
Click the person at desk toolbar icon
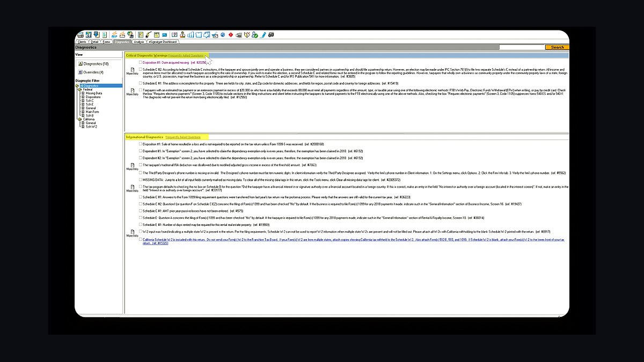tap(182, 35)
